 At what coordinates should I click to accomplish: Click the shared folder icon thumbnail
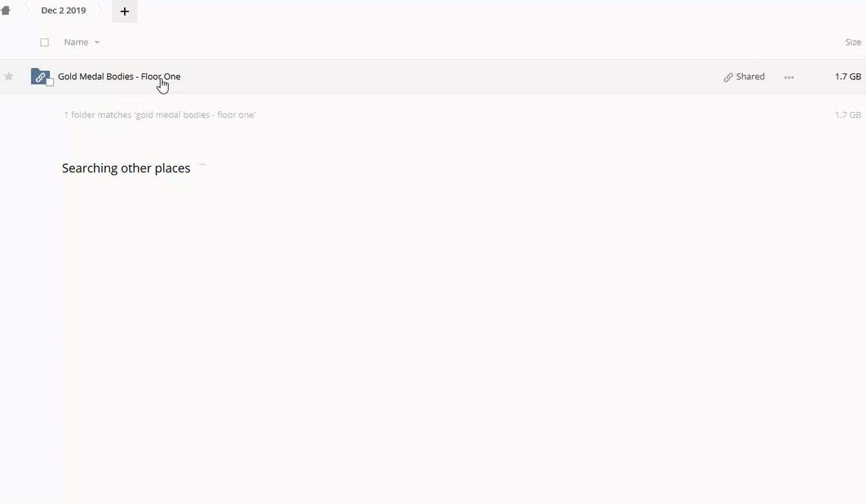click(40, 76)
